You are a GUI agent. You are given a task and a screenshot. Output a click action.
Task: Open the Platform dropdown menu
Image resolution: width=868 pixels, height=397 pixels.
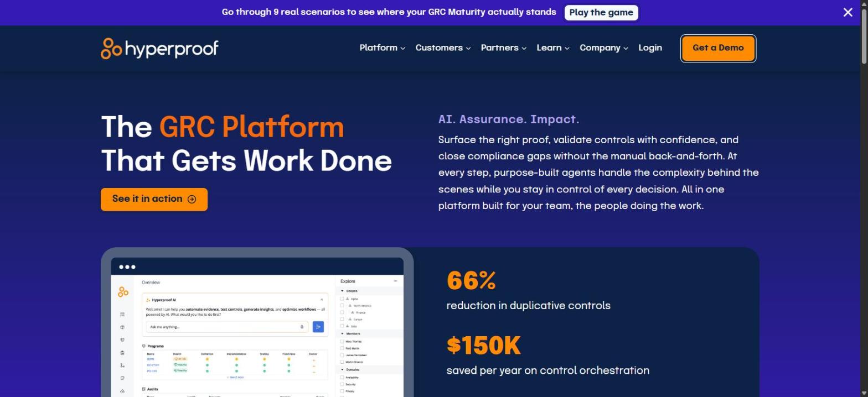tap(382, 48)
